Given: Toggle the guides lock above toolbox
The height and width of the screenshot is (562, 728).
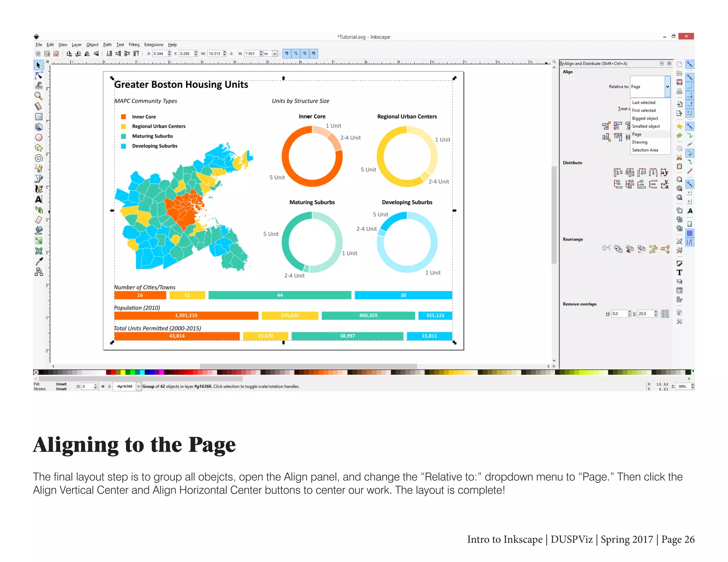Looking at the screenshot, I should (x=47, y=62).
